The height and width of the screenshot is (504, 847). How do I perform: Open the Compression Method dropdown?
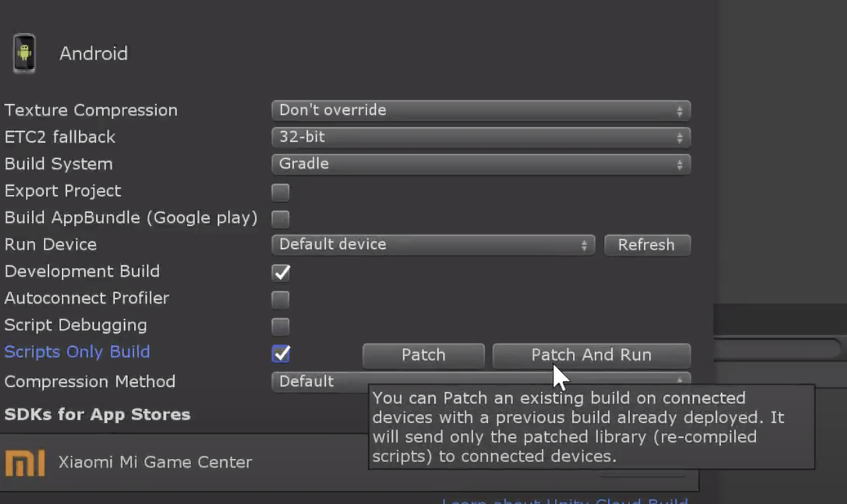(319, 381)
